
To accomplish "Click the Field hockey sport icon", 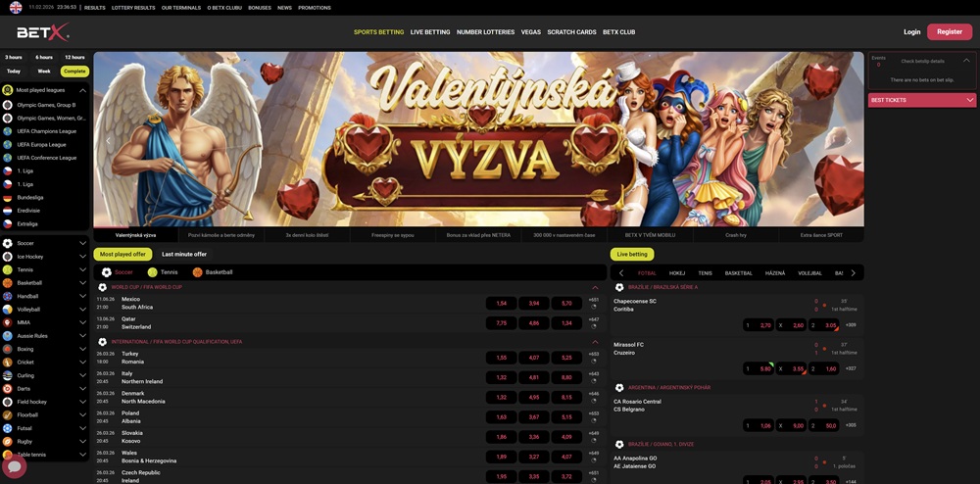I will 8,402.
